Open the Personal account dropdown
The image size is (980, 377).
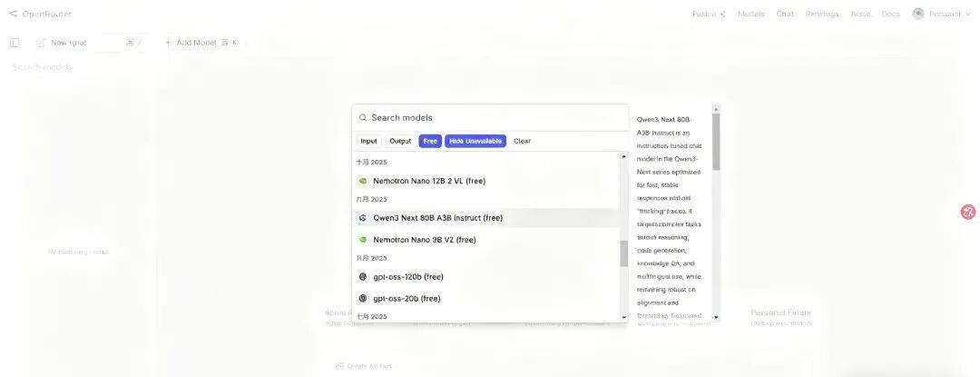pos(943,14)
